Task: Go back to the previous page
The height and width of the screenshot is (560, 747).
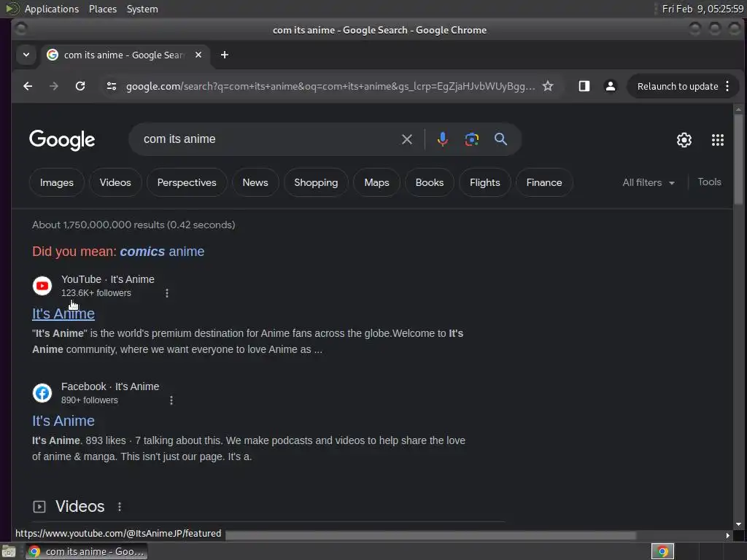Action: (x=28, y=86)
